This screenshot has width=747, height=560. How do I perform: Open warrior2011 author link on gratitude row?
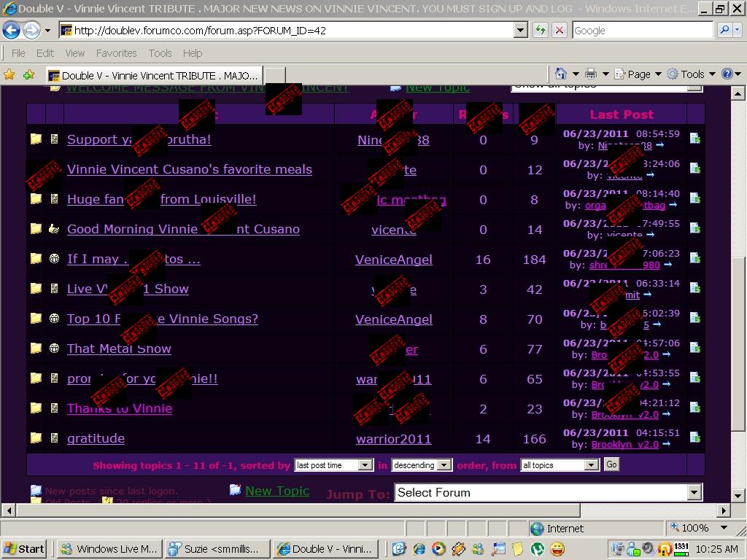click(393, 438)
